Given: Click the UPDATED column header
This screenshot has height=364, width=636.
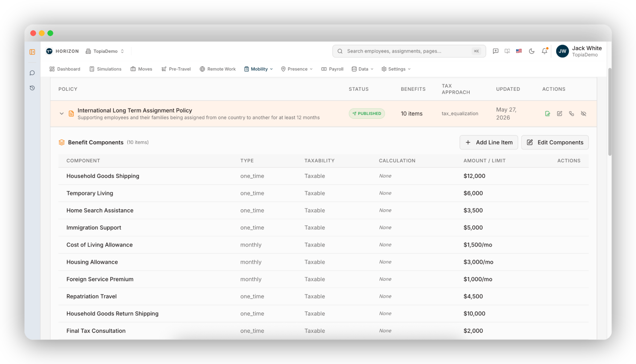Looking at the screenshot, I should point(508,89).
